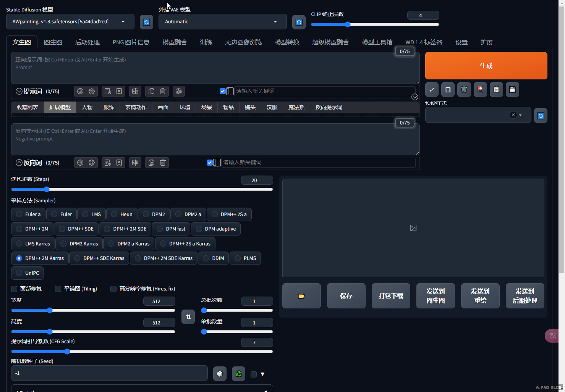
Task: Click the floppy disk save style icon
Action: point(512,90)
